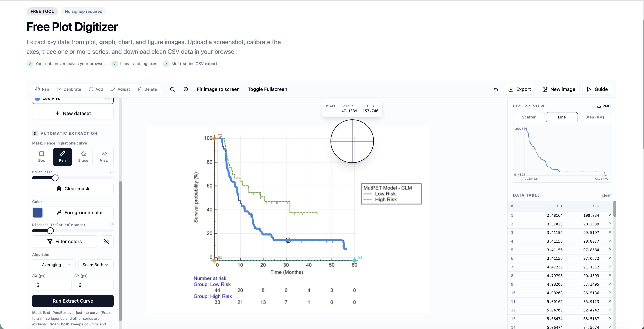
Task: Load a New image
Action: (x=559, y=89)
